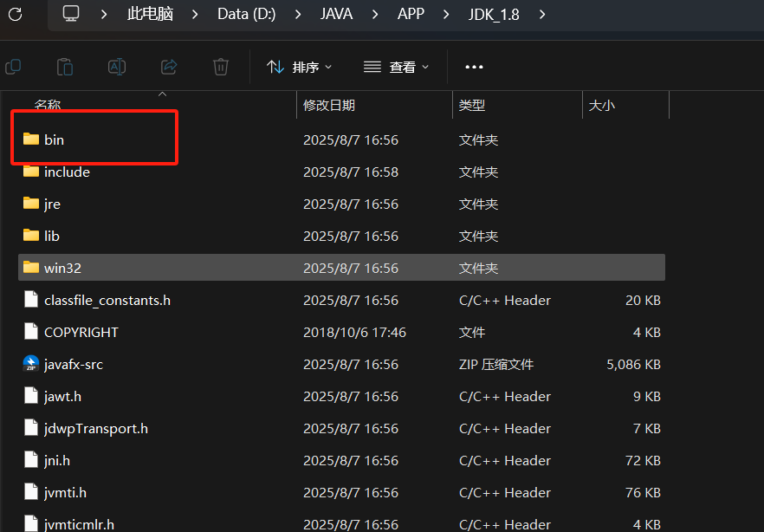
Task: Expand chevron between Data (D:) and JAVA
Action: click(298, 15)
